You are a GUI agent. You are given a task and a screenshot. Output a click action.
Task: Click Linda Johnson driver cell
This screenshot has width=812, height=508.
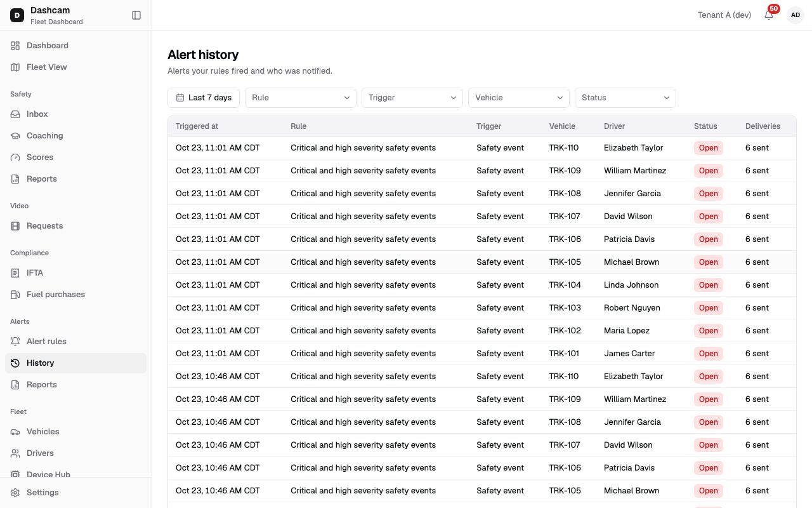click(631, 285)
